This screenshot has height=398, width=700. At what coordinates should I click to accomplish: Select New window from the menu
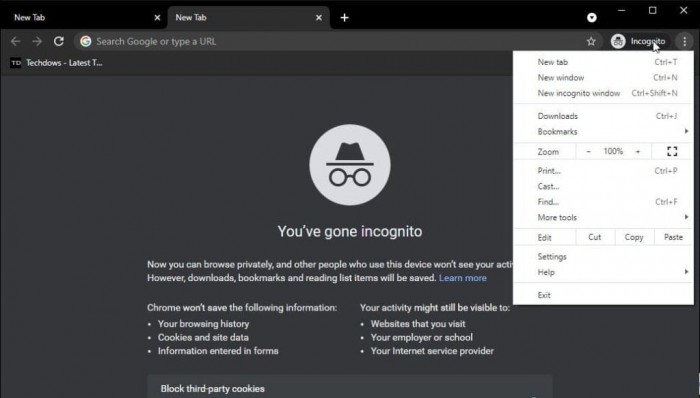pyautogui.click(x=603, y=78)
